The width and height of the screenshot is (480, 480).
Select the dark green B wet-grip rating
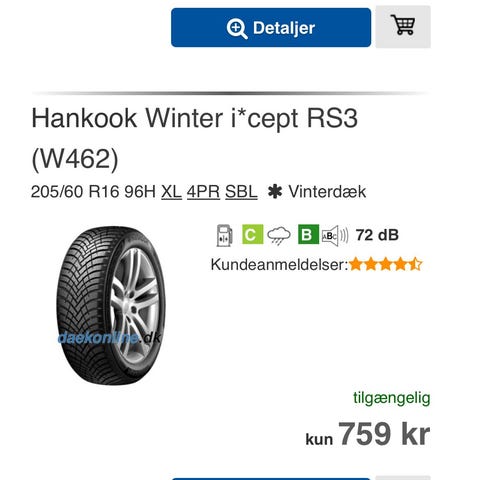click(308, 234)
